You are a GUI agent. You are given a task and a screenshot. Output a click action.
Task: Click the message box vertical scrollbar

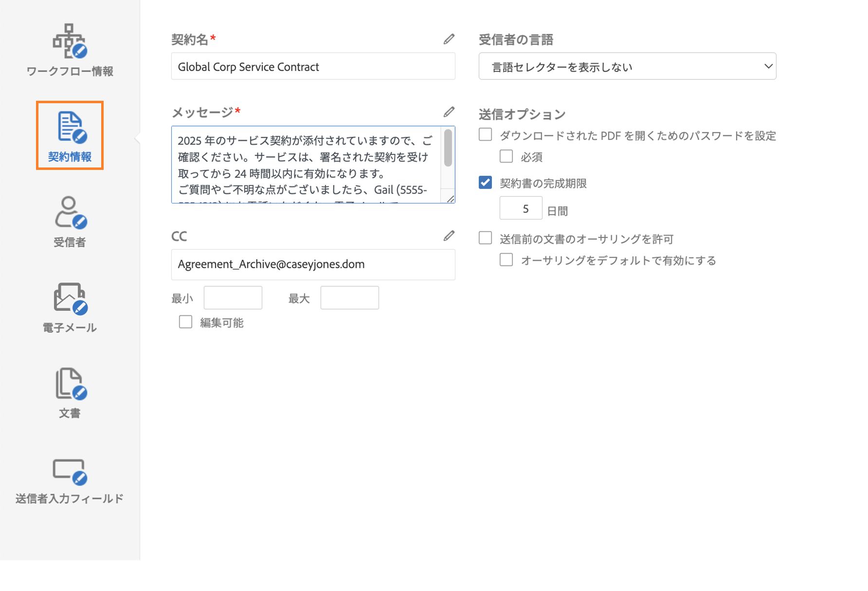[x=448, y=148]
